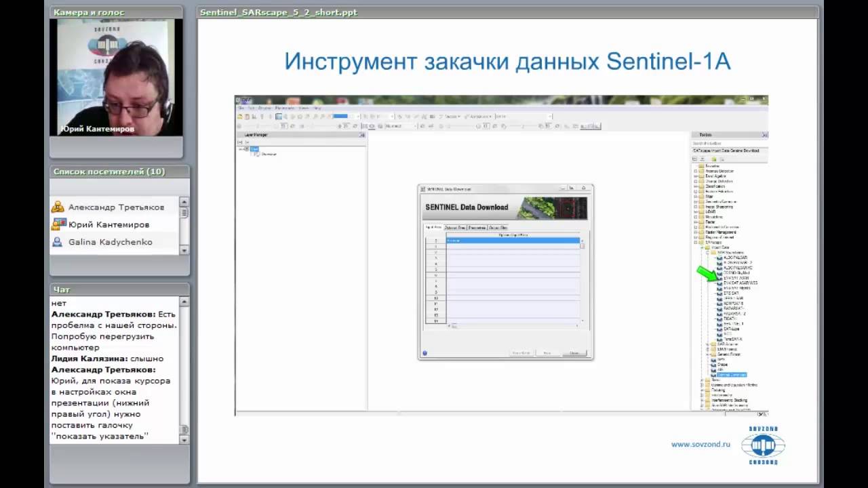Open the Views menu in ENVI

coord(304,108)
